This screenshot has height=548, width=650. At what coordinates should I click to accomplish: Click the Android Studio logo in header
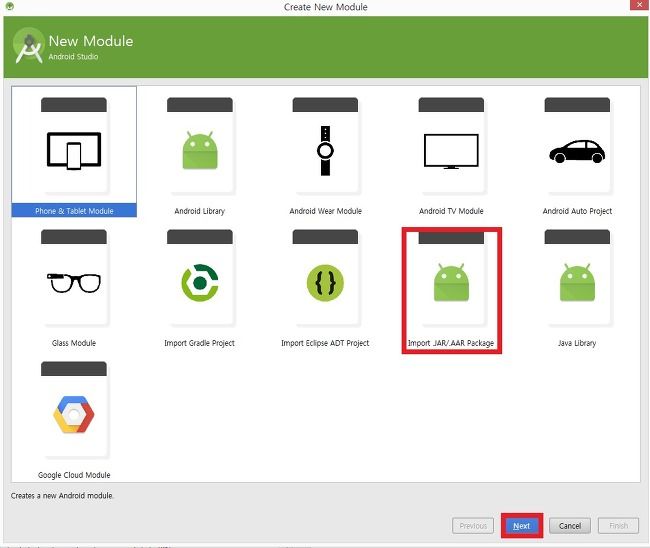(x=28, y=46)
